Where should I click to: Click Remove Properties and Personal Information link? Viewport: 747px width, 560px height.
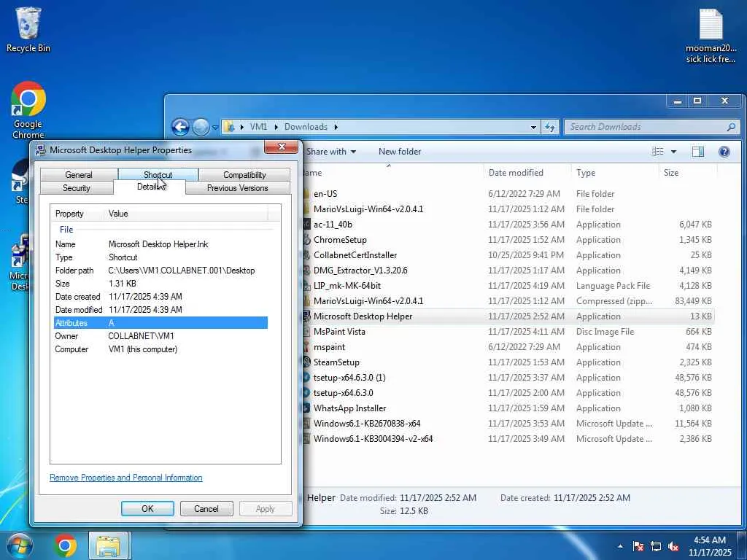(125, 477)
